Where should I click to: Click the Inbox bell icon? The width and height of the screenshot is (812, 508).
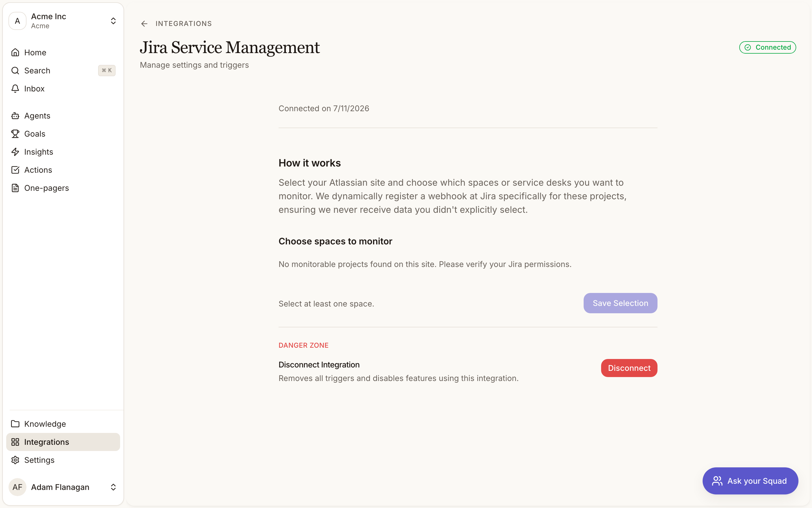15,89
